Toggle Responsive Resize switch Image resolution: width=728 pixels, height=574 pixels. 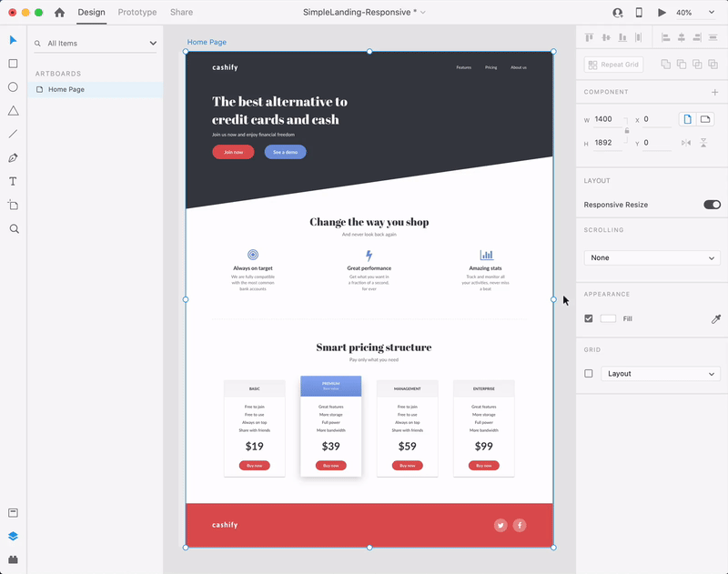[x=713, y=205]
